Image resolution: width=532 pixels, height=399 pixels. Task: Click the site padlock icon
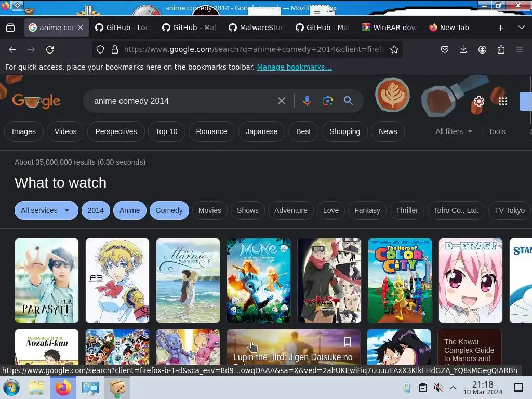[115, 49]
